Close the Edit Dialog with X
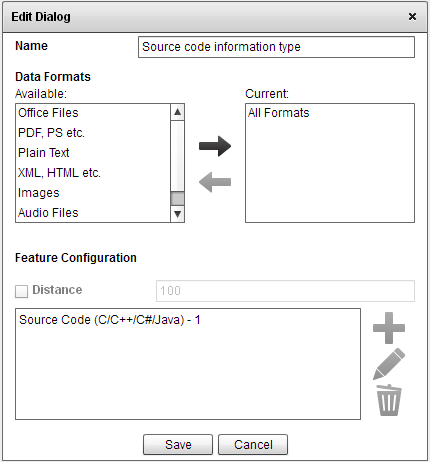The image size is (430, 462). 412,16
